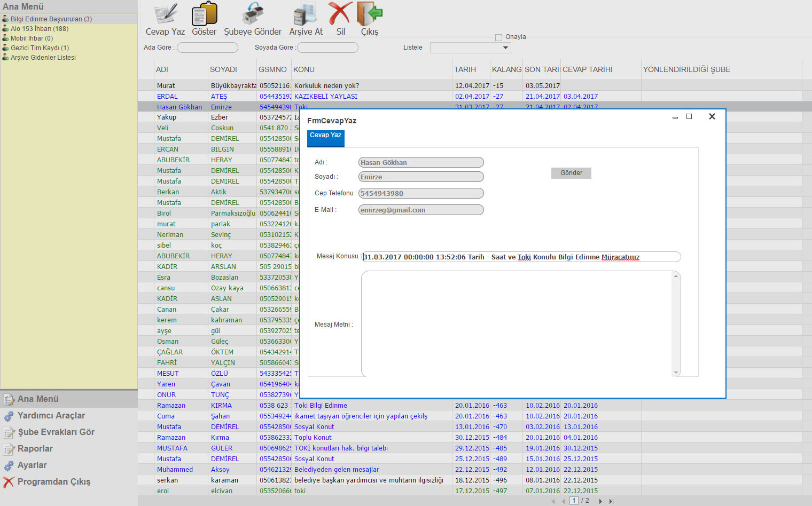Click Mesaj Metni scrollbar down arrow

[676, 372]
